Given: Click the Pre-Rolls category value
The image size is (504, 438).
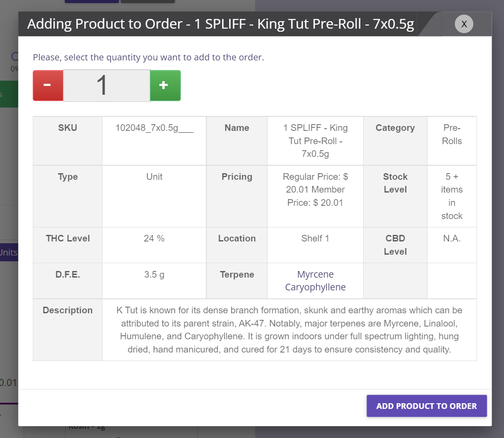Looking at the screenshot, I should tap(452, 134).
